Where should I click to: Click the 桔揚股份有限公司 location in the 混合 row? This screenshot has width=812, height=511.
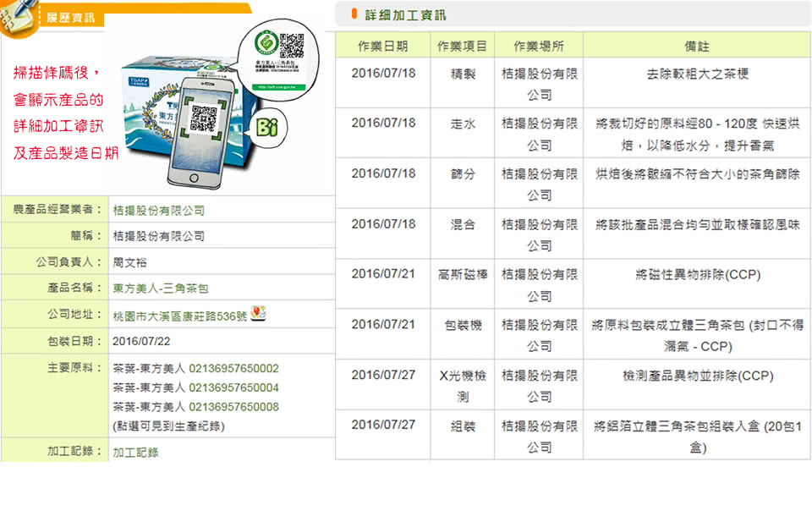539,235
